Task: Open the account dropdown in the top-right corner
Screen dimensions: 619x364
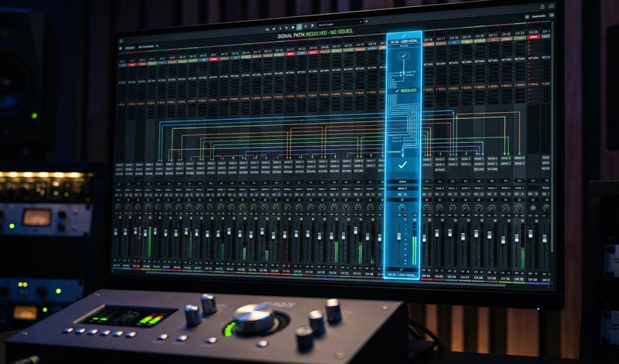Action: 537,15
